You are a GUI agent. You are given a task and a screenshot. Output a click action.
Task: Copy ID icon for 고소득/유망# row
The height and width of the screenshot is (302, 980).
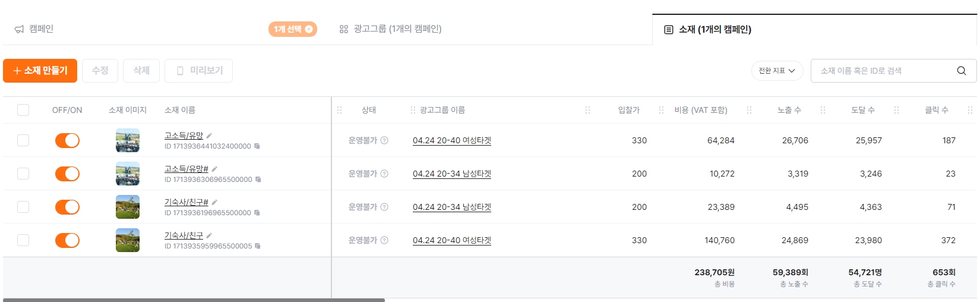point(258,180)
